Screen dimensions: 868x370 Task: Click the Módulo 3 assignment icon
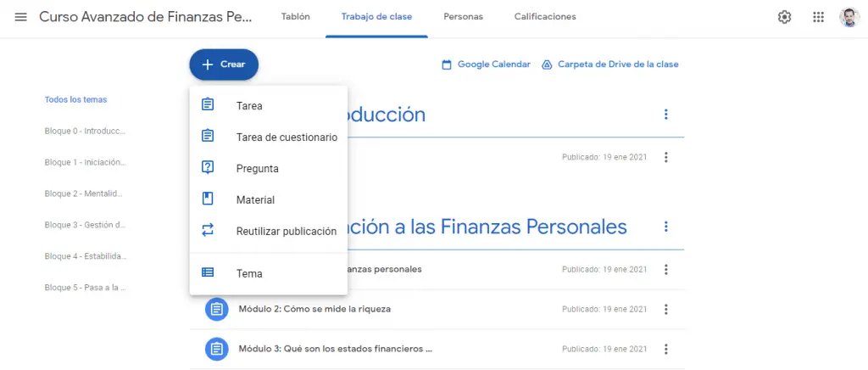pos(217,349)
